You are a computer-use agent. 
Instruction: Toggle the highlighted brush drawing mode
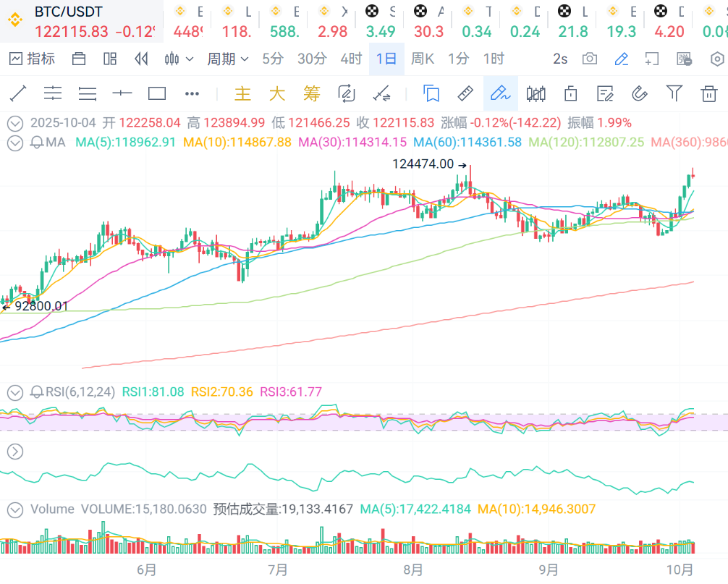pos(500,93)
